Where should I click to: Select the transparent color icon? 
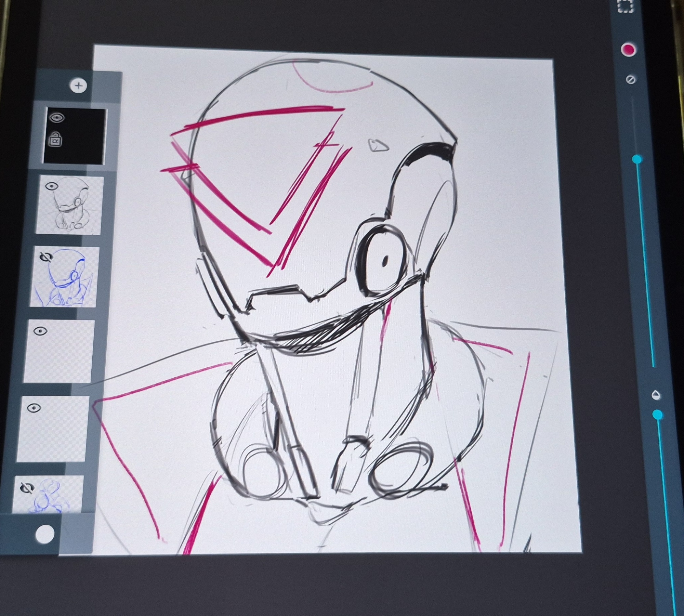click(630, 80)
